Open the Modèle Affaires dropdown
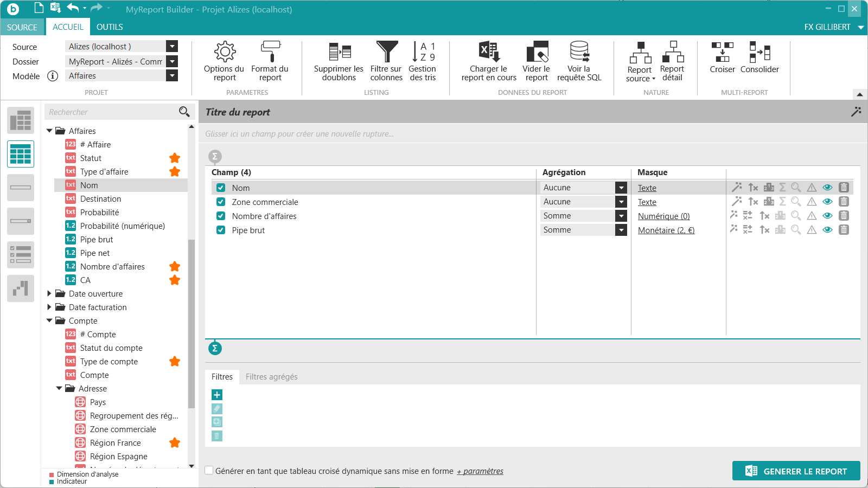 coord(172,76)
